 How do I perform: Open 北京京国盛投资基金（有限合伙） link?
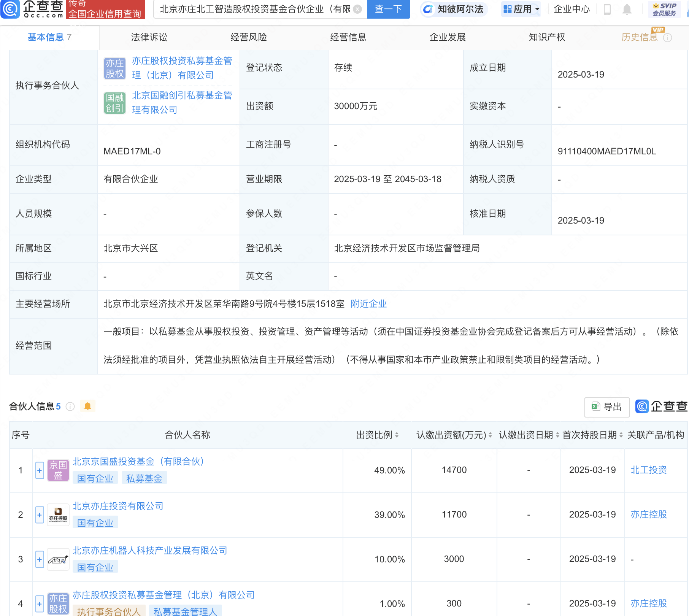(x=138, y=462)
